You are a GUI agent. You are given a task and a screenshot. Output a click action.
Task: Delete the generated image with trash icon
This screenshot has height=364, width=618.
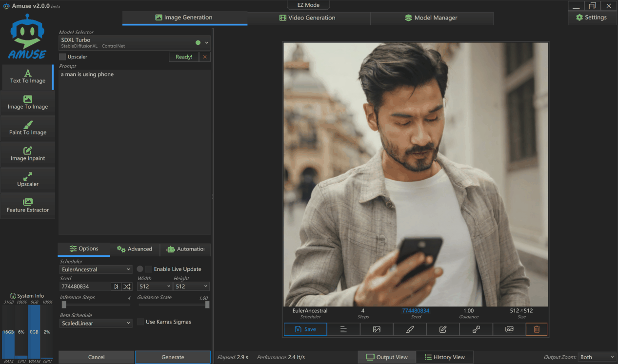(537, 329)
